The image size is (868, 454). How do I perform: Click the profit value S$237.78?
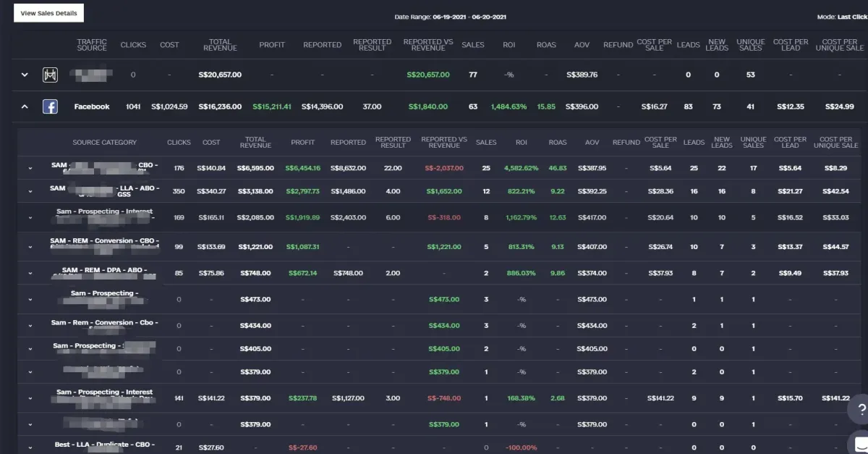(303, 398)
